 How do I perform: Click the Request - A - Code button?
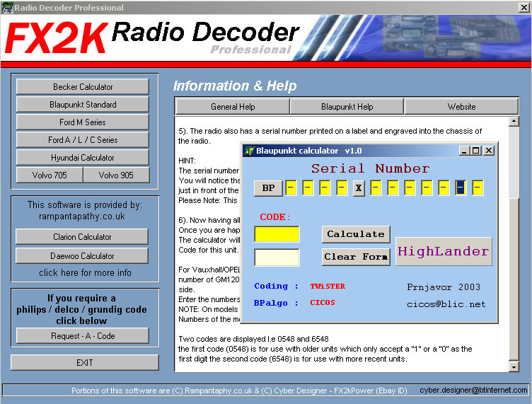pyautogui.click(x=83, y=336)
